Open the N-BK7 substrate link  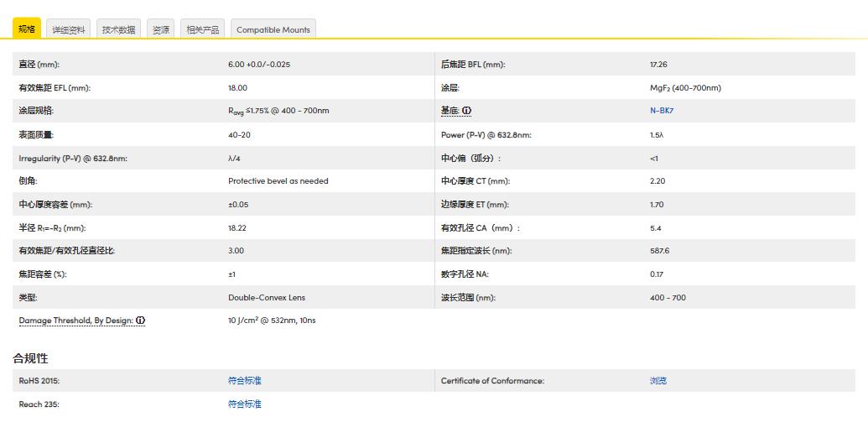(662, 111)
